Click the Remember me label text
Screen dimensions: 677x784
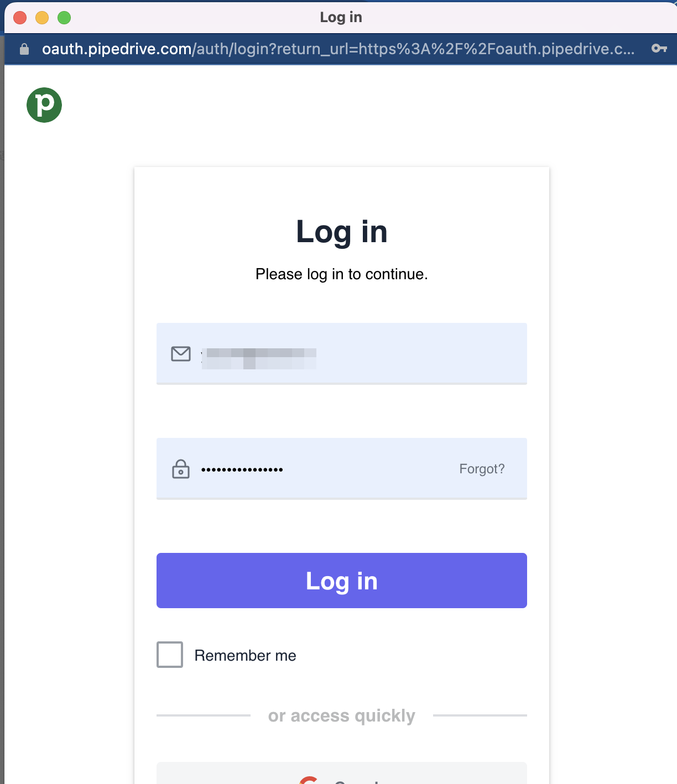(245, 656)
